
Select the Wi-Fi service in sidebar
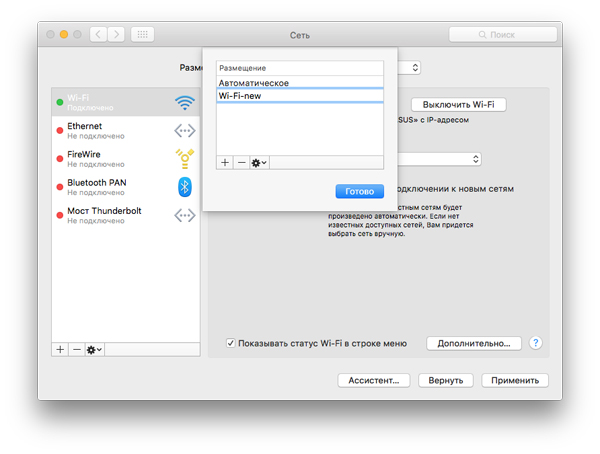(x=110, y=102)
